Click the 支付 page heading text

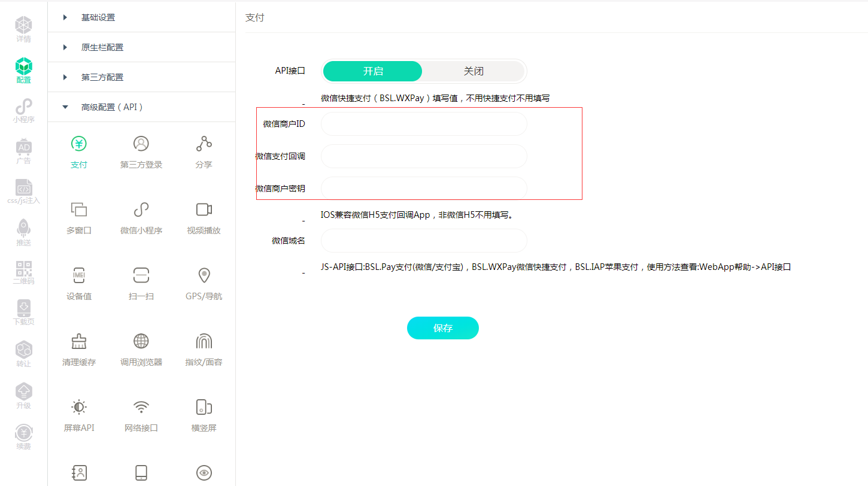(254, 18)
